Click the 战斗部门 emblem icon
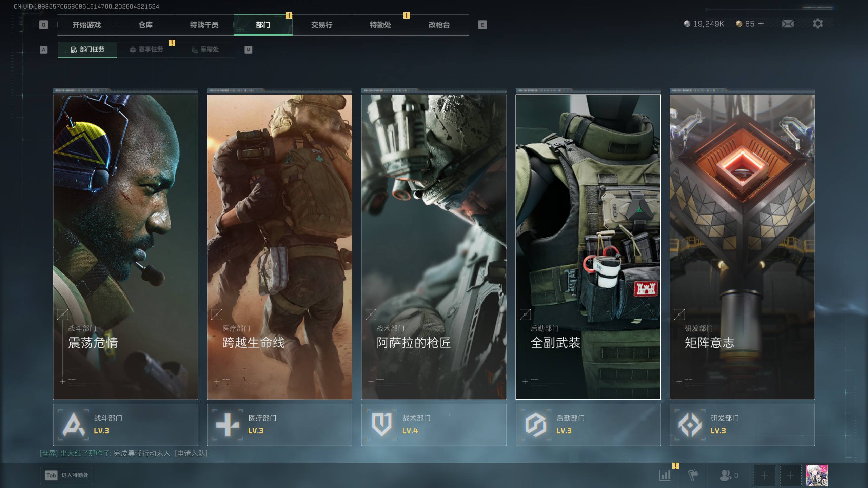The width and height of the screenshot is (868, 488). (x=74, y=424)
